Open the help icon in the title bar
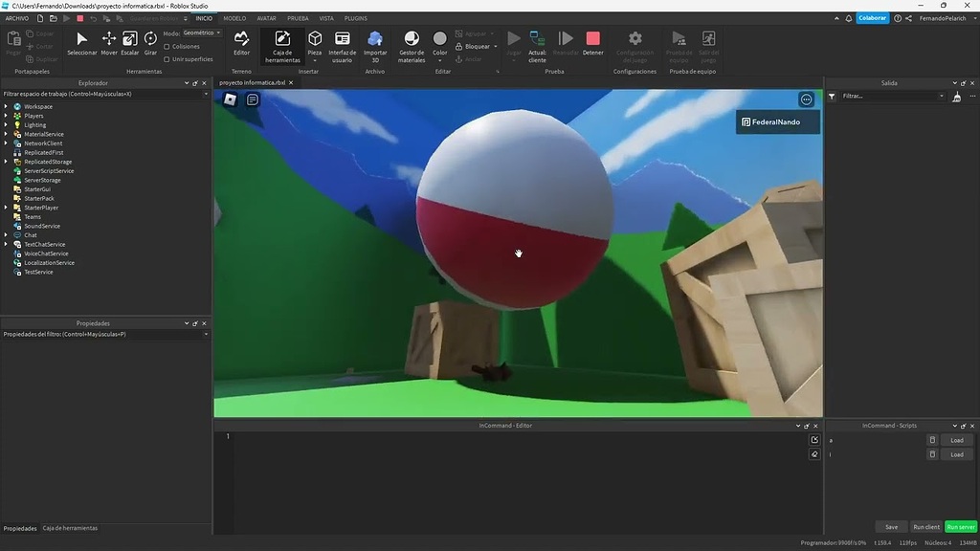 click(x=898, y=18)
